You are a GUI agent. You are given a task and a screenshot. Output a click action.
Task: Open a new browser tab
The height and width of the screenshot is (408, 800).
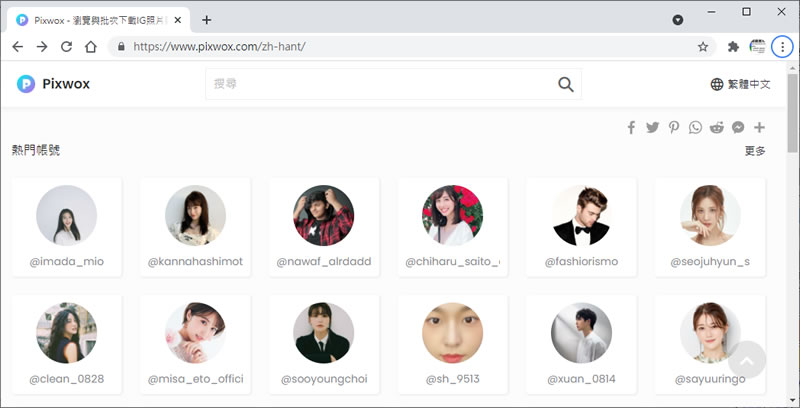[x=206, y=20]
